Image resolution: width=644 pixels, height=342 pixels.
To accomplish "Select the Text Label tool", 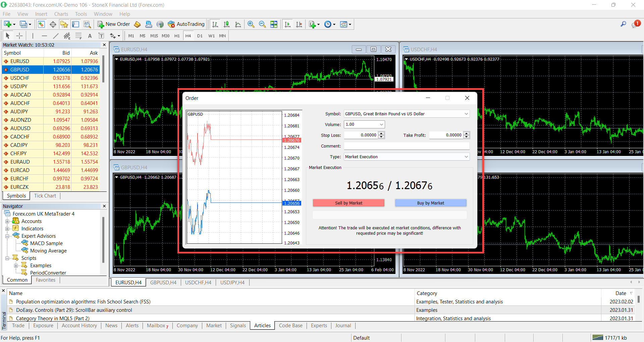I will point(101,36).
